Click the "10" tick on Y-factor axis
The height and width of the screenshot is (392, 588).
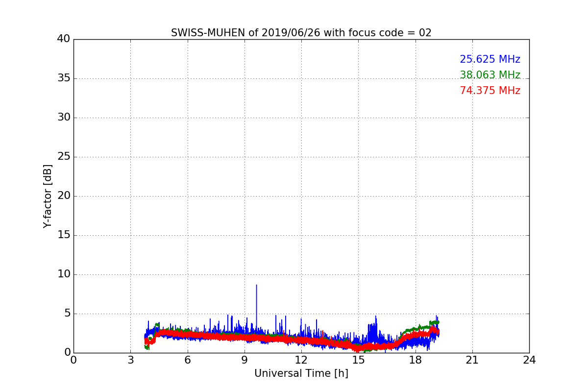click(64, 274)
